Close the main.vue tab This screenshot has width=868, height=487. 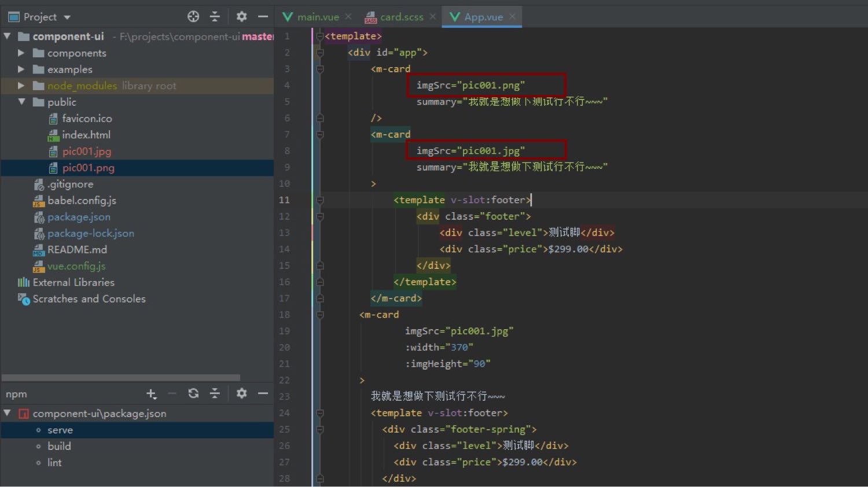[x=348, y=17]
